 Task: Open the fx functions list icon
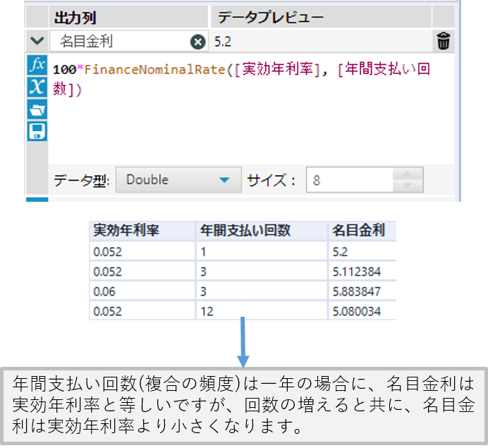pyautogui.click(x=37, y=66)
